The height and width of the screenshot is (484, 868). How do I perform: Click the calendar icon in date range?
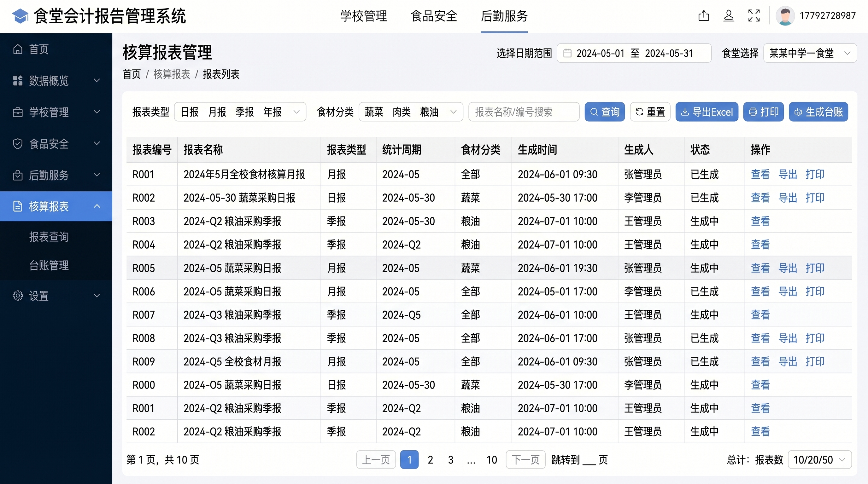[567, 53]
